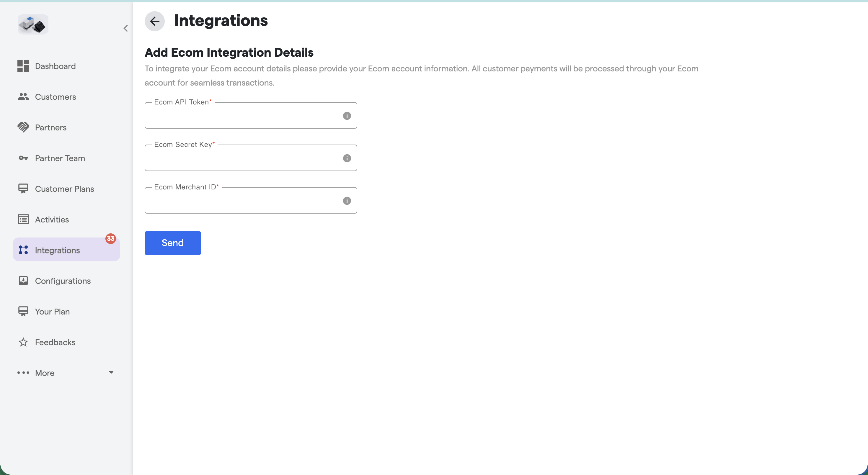Image resolution: width=868 pixels, height=475 pixels.
Task: Open Customer Plans in the sidebar
Action: pos(64,189)
